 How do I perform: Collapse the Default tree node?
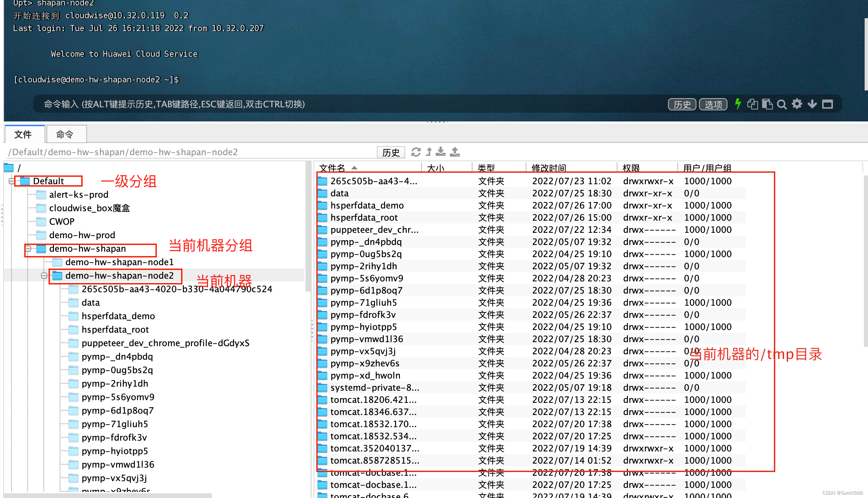tap(11, 181)
